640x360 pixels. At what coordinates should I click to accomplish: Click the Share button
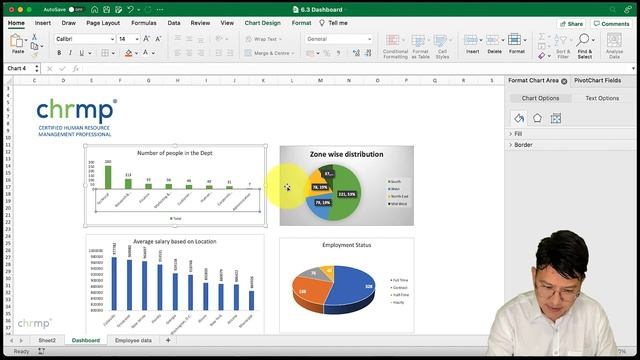click(x=571, y=24)
